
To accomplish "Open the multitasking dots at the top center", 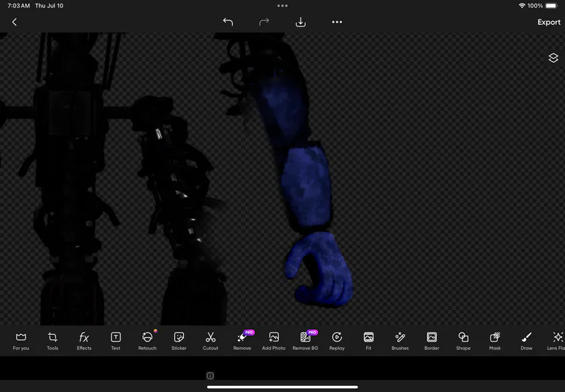I will pyautogui.click(x=282, y=6).
